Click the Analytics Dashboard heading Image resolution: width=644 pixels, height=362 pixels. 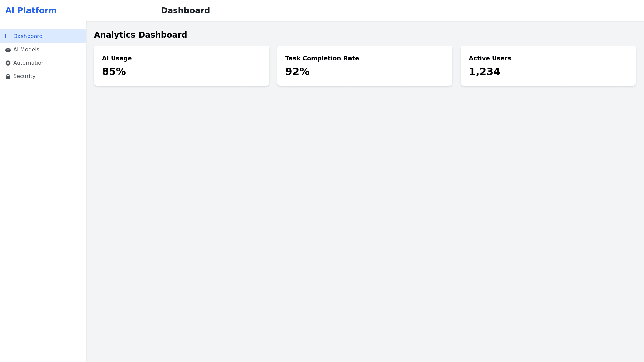[x=141, y=35]
